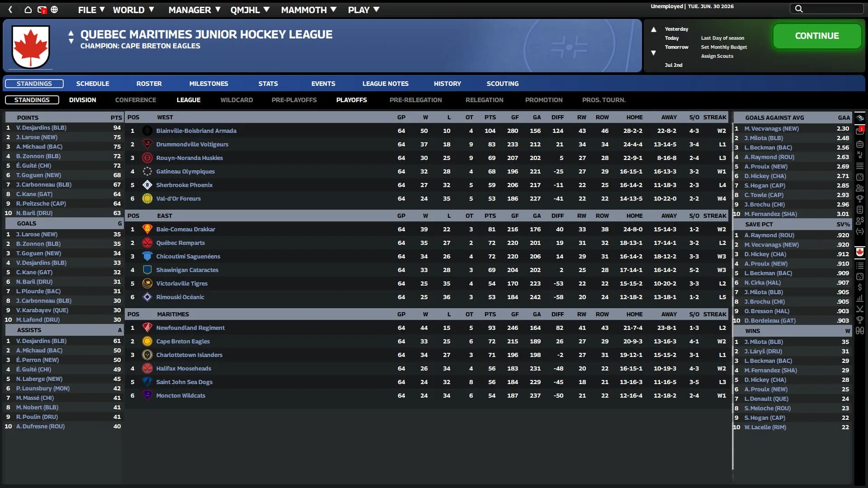Open the trade arrows sidebar icon

coord(860,231)
